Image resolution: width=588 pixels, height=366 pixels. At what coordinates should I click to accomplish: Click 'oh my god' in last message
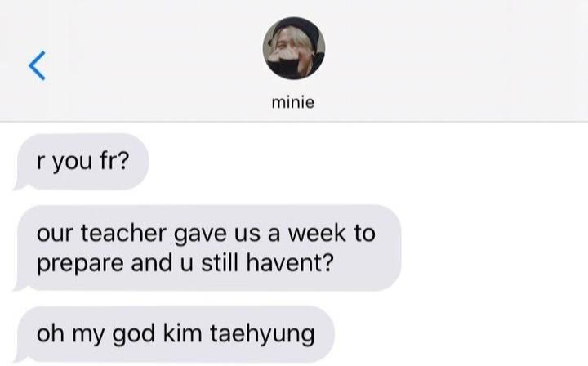point(96,334)
